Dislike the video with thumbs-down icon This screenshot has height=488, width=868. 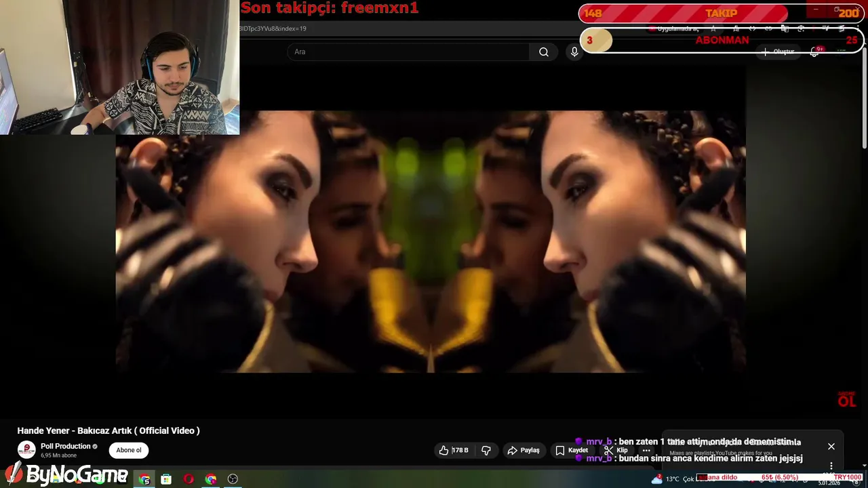tap(486, 450)
